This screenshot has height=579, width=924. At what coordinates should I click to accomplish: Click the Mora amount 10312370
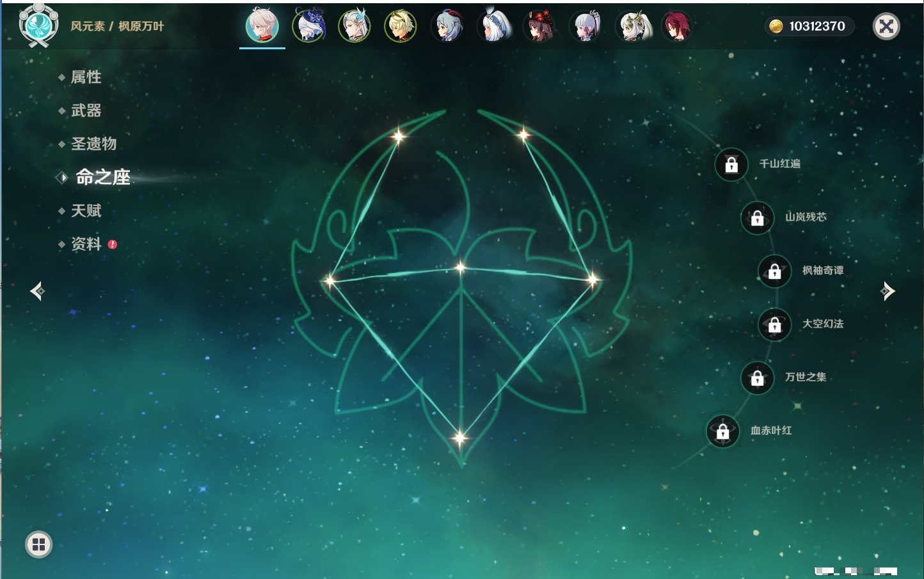(x=817, y=26)
